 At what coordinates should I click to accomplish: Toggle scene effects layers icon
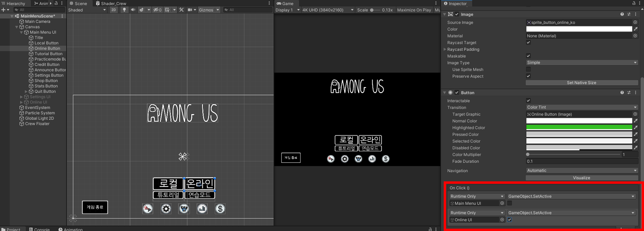coord(141,10)
